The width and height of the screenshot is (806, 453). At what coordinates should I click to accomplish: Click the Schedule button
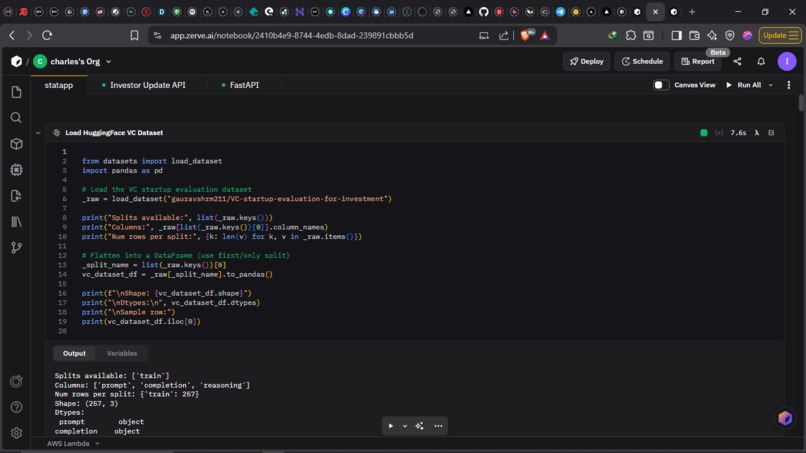pyautogui.click(x=642, y=62)
